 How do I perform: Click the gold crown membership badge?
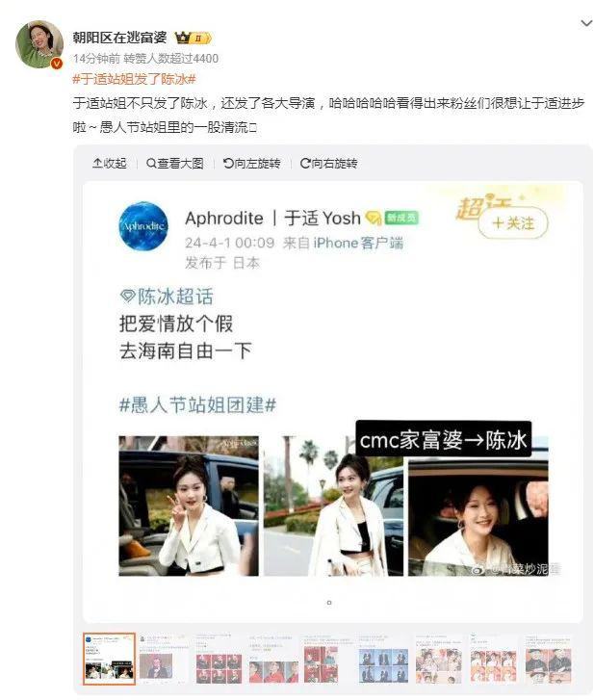193,39
